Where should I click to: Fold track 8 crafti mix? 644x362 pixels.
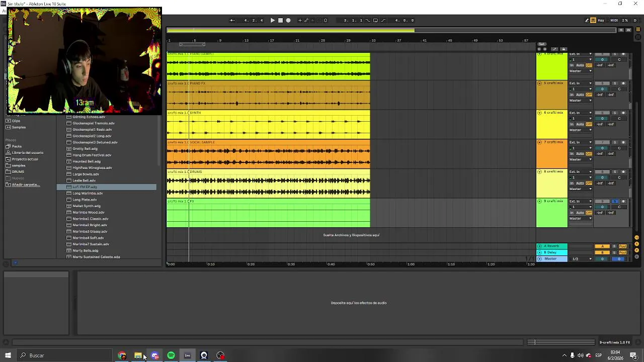coord(539,171)
